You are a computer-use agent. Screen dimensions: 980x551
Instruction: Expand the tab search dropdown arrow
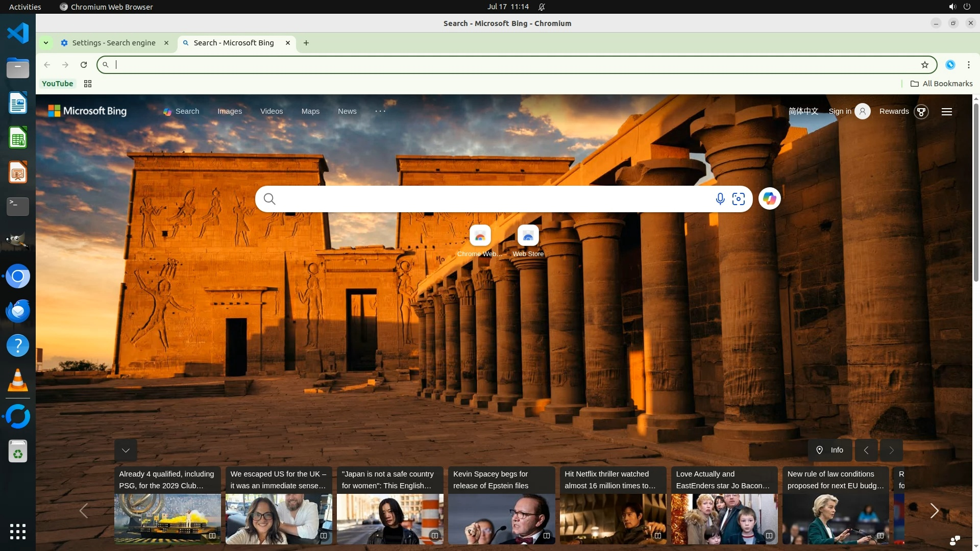pos(46,43)
